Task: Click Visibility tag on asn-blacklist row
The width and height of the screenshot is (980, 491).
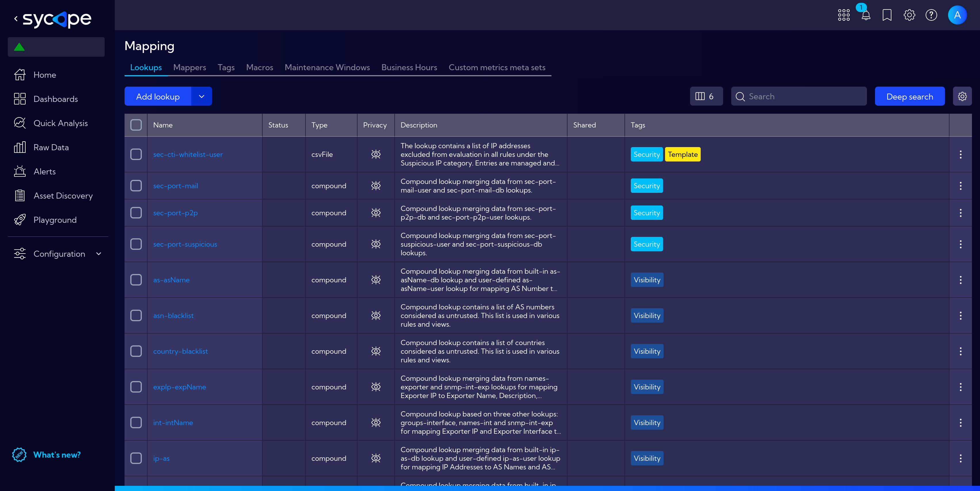Action: click(647, 315)
